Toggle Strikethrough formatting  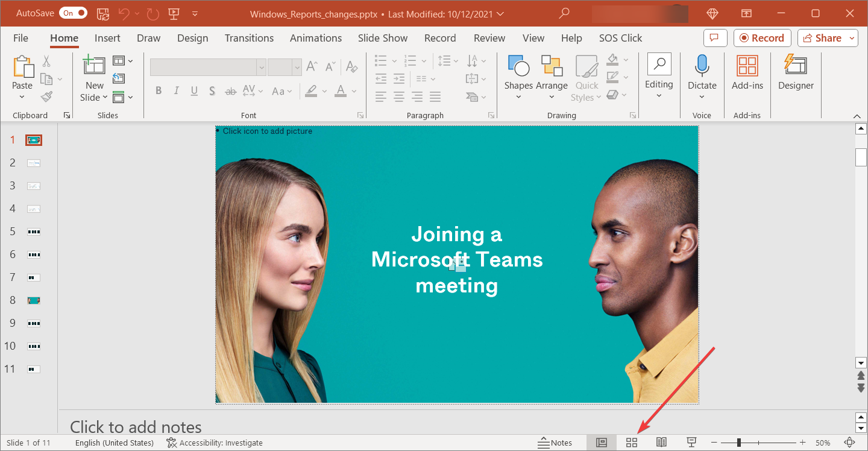tap(230, 91)
